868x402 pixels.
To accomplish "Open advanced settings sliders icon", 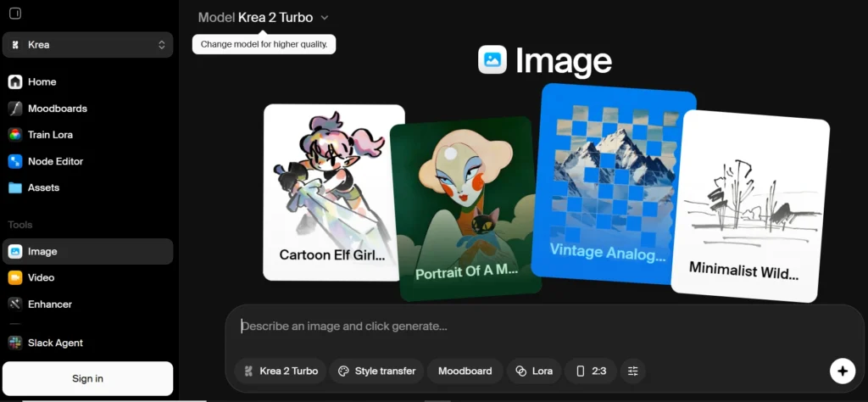I will [x=632, y=371].
